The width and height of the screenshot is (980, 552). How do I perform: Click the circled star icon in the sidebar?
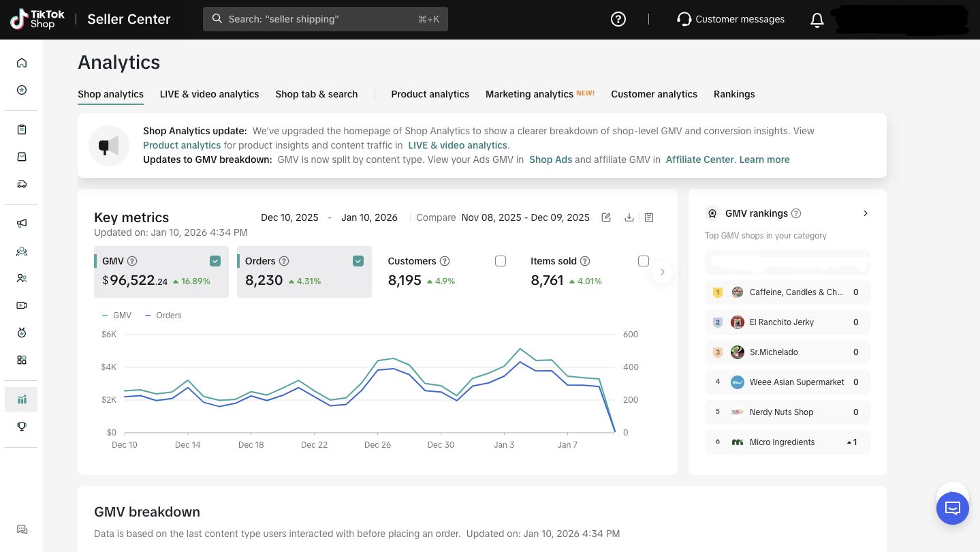(x=22, y=90)
